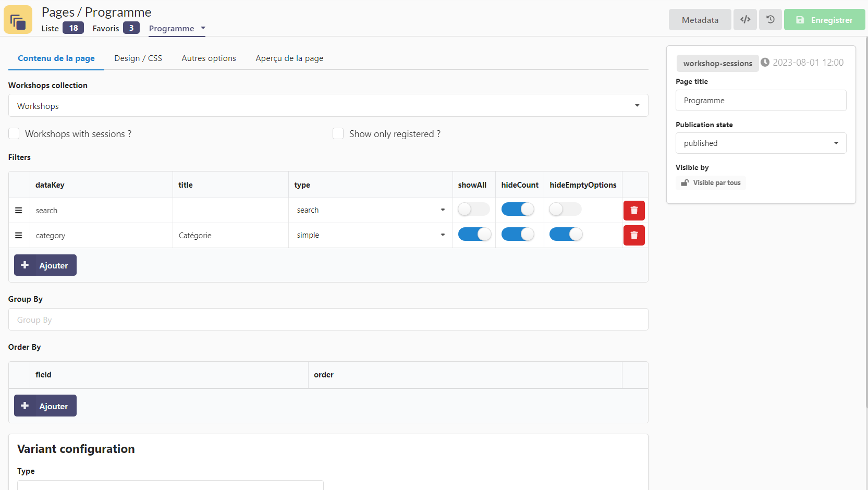The image size is (868, 490).
Task: Open type dropdown for search row
Action: point(371,210)
